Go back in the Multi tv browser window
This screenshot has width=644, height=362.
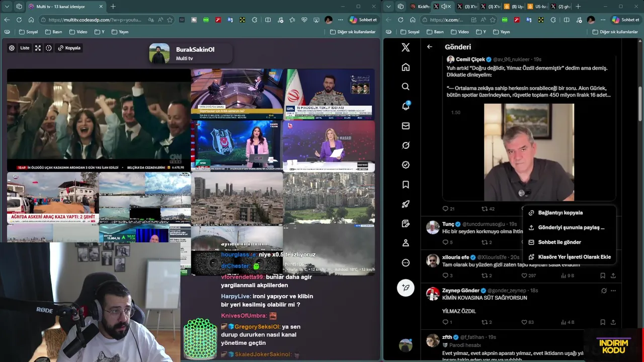[x=7, y=20]
